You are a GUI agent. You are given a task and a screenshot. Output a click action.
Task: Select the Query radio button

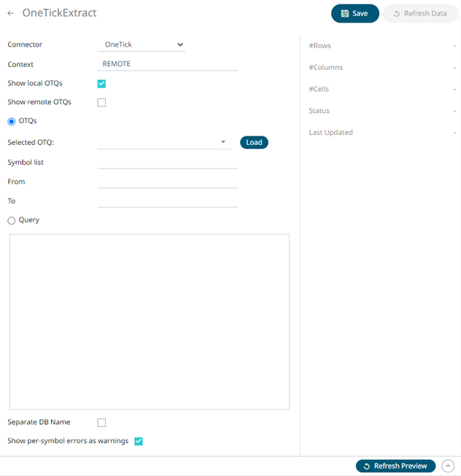tap(12, 220)
